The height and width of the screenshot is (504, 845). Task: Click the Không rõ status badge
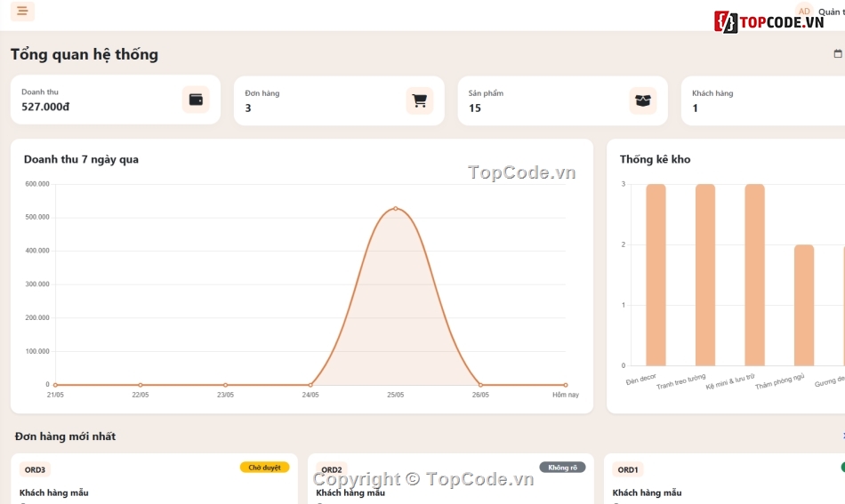pyautogui.click(x=563, y=468)
